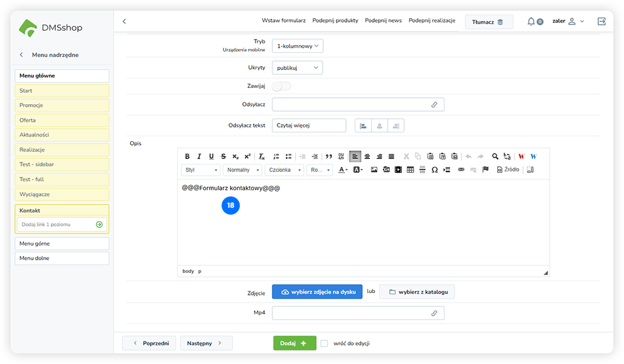This screenshot has width=624, height=364.
Task: Pick text color in the editor toolbar
Action: [343, 170]
